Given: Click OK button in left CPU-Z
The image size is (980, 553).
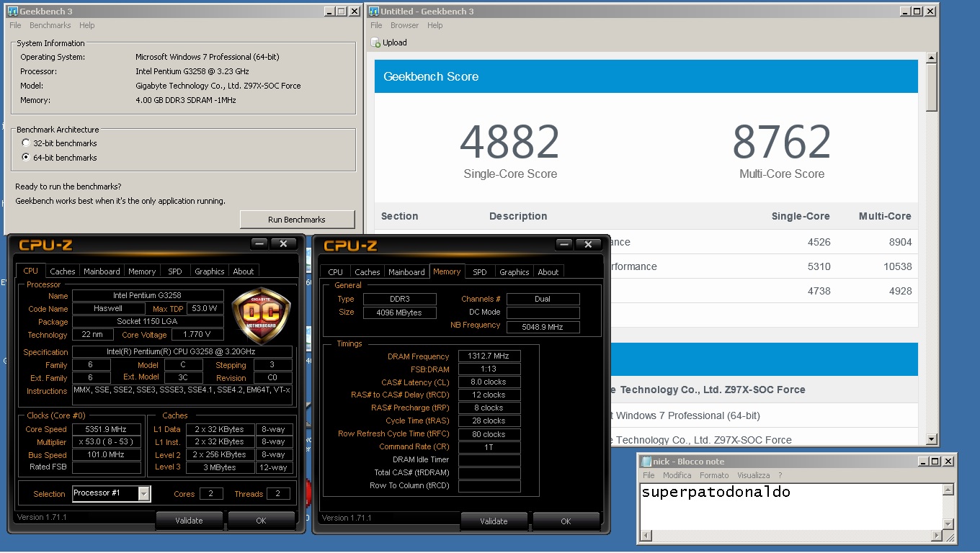Looking at the screenshot, I should coord(261,521).
